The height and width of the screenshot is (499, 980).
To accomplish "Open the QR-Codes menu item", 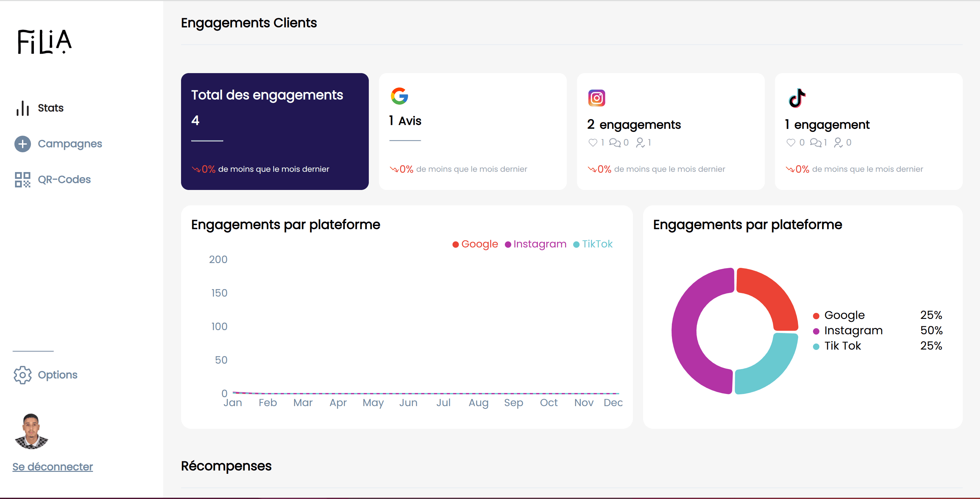I will coord(64,179).
